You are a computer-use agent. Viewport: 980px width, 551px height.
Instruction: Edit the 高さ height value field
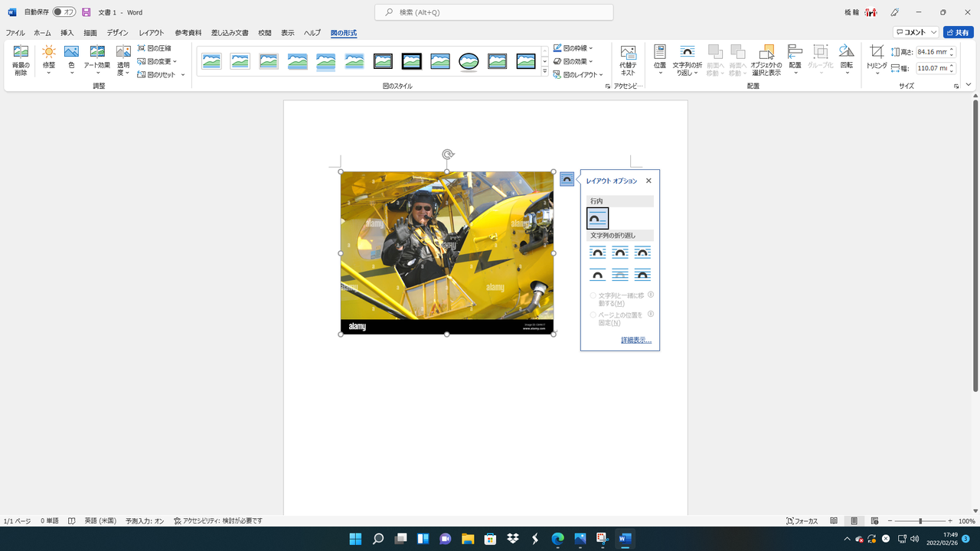click(932, 52)
